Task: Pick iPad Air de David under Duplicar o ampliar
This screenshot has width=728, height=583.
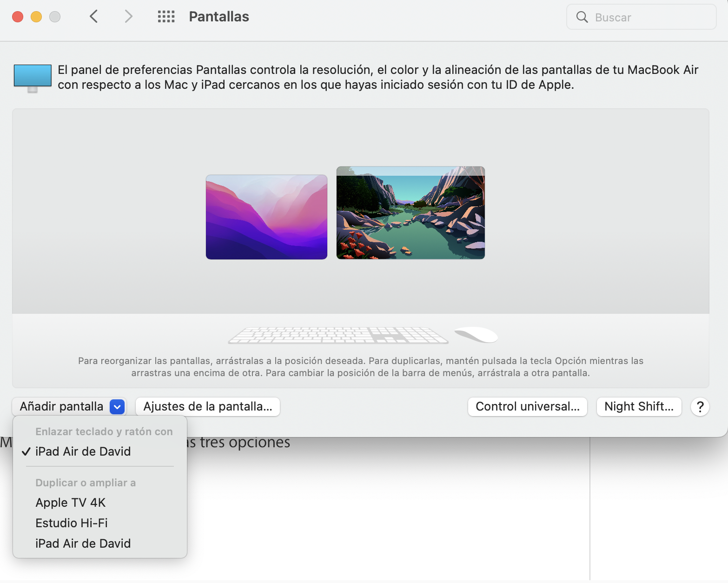Action: pyautogui.click(x=100, y=543)
